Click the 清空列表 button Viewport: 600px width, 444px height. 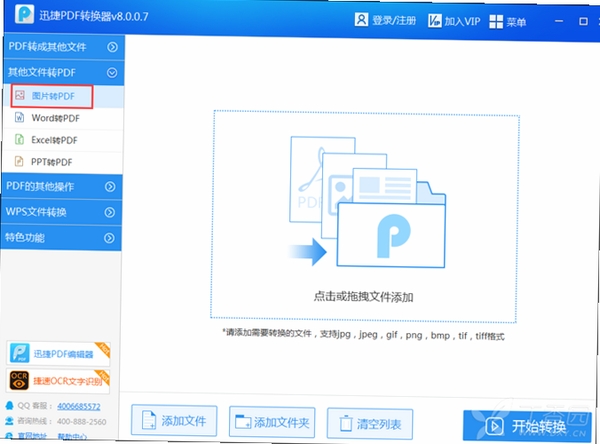pos(370,424)
